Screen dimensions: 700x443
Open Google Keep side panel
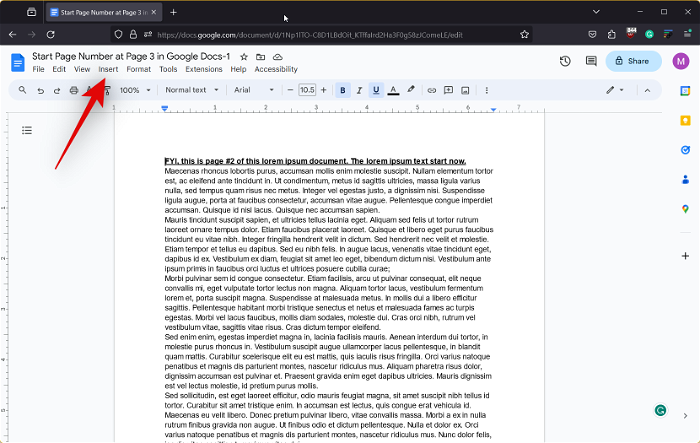tap(685, 121)
